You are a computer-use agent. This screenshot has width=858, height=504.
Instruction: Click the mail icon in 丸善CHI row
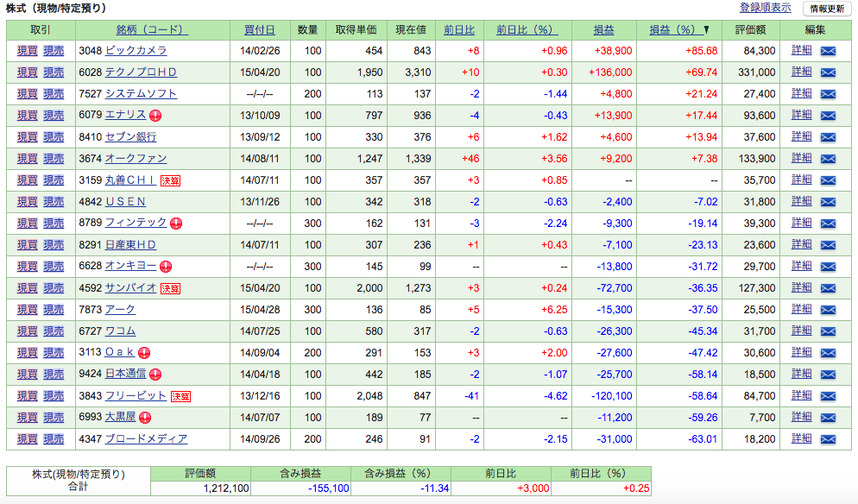pos(828,180)
